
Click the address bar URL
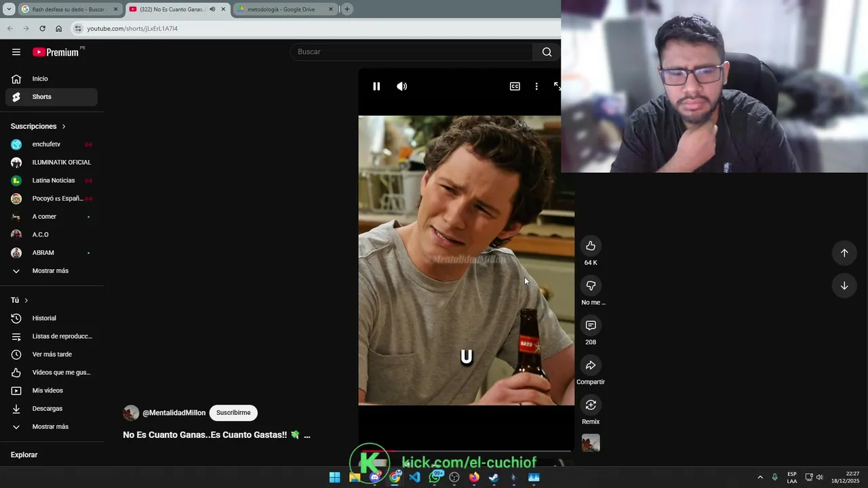pyautogui.click(x=132, y=28)
